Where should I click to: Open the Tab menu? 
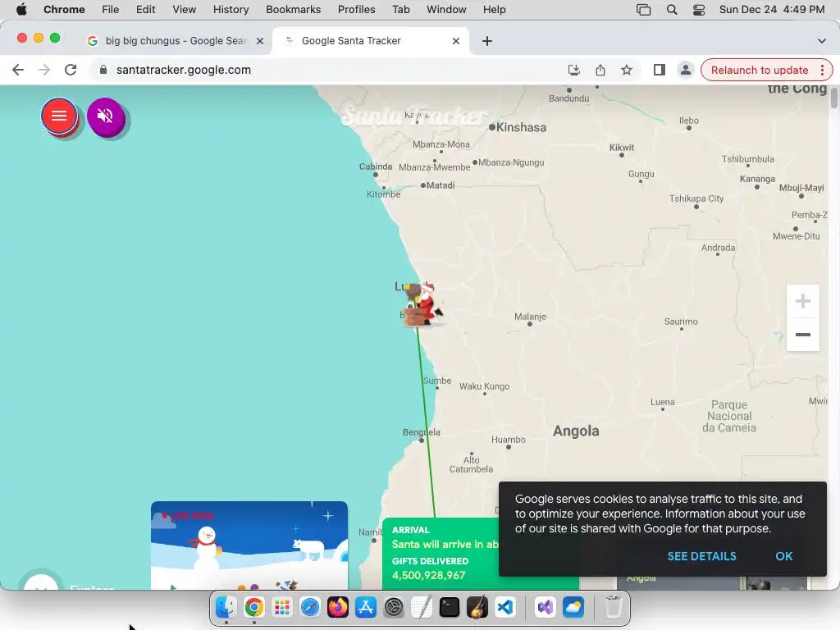pos(400,10)
